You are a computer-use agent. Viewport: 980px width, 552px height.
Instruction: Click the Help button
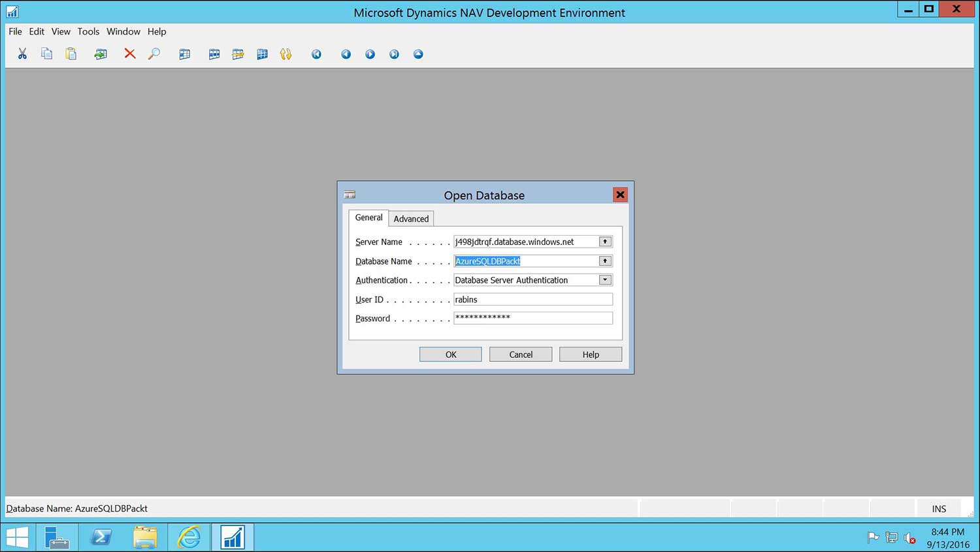590,354
